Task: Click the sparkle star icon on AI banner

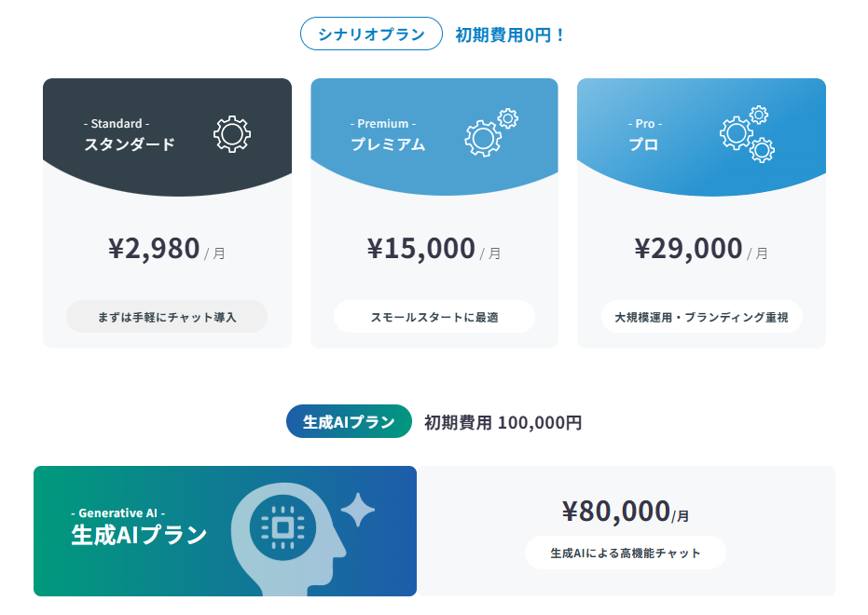Action: point(358,510)
